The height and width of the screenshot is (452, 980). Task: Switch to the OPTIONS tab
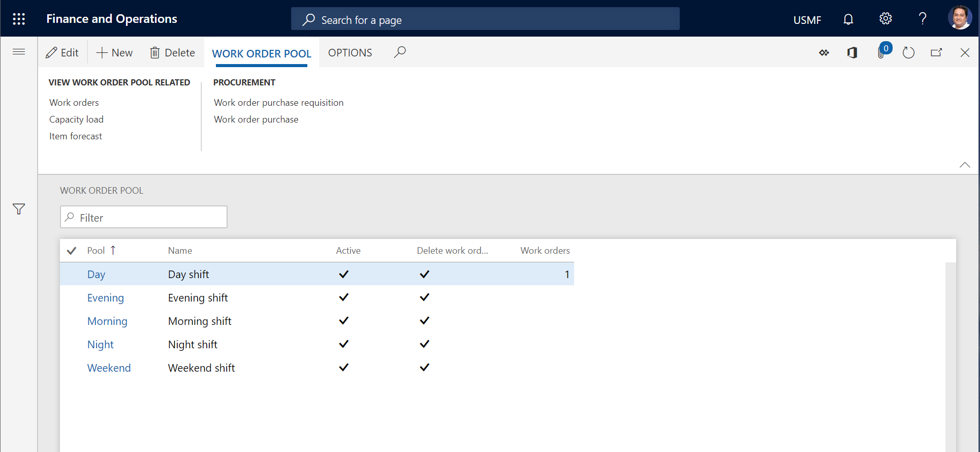(350, 53)
